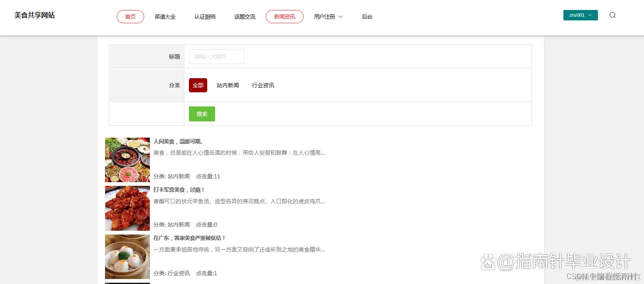Screen dimensions: 644x284
Task: Click the green 搜索 button
Action: (x=202, y=114)
